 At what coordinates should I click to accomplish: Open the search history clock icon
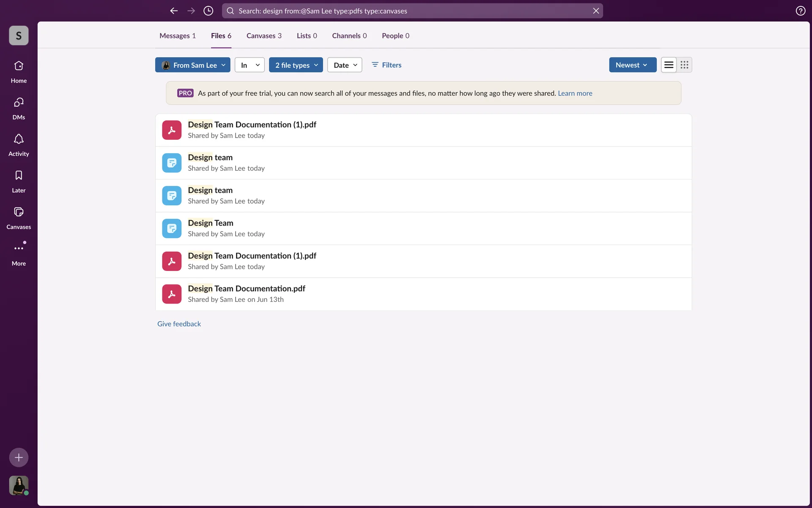(x=208, y=11)
